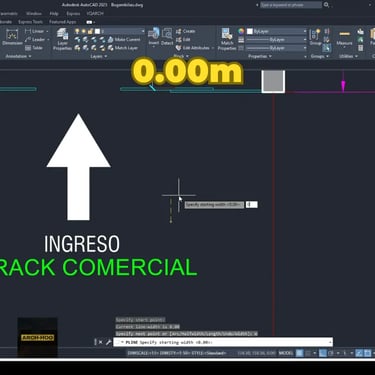Open the Window menu

(34, 14)
